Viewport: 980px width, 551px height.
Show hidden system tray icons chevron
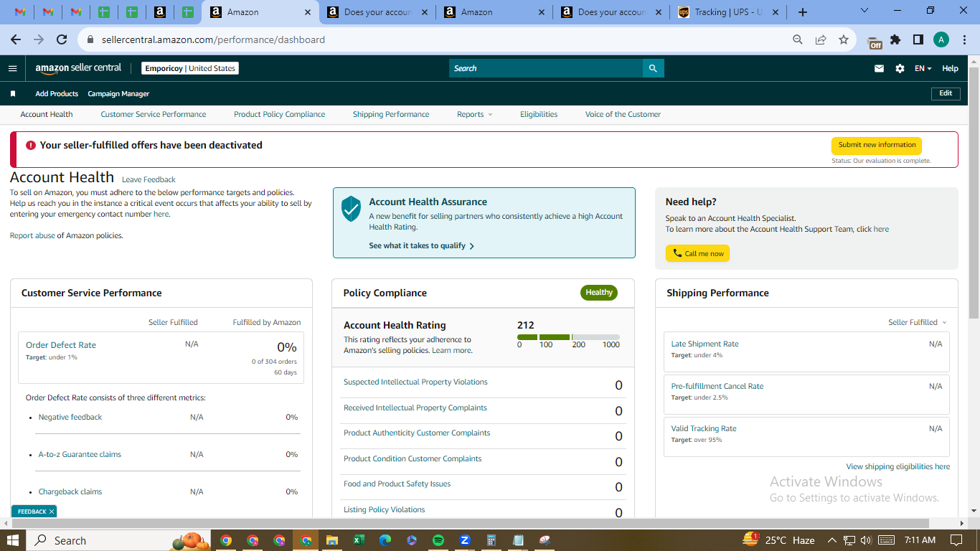tap(832, 540)
